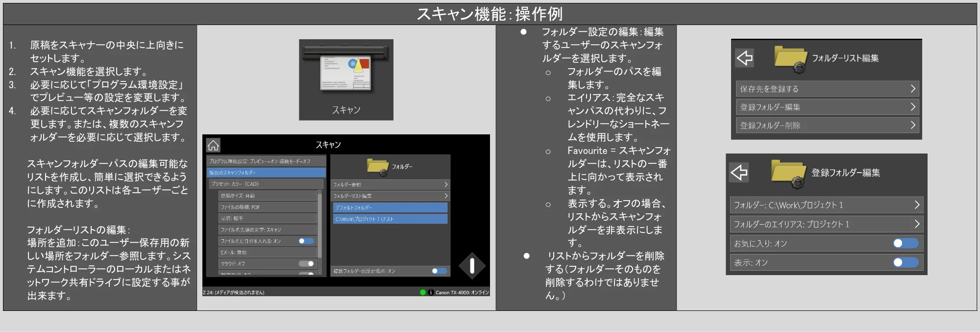The width and height of the screenshot is (980, 332).
Task: Toggle the 表示 switch
Action: point(906,262)
